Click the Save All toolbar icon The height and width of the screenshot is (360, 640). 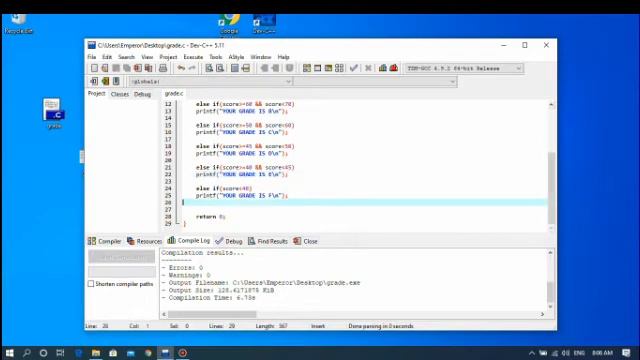click(x=127, y=68)
